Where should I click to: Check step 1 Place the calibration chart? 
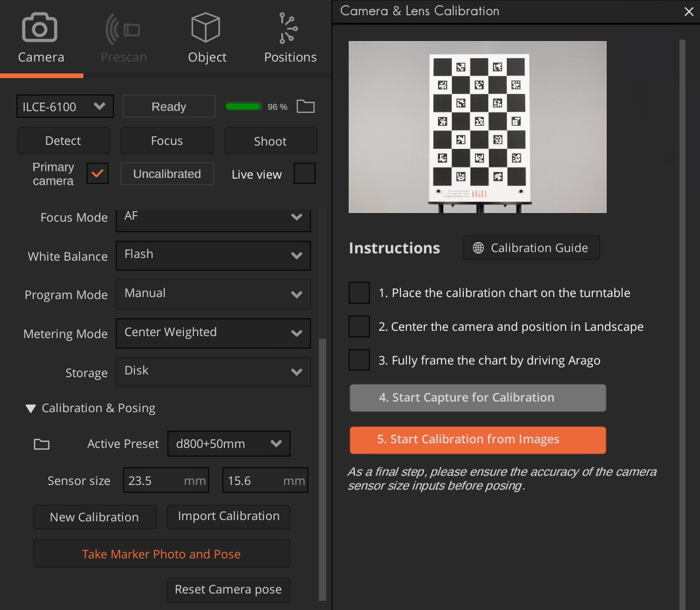coord(359,292)
